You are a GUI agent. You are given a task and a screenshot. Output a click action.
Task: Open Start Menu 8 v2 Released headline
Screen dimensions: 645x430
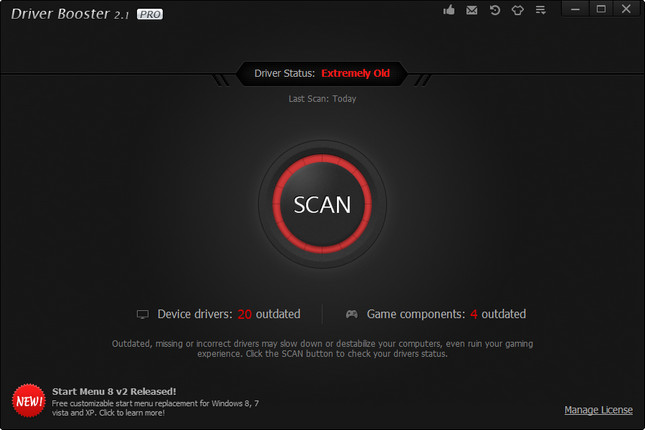[x=114, y=391]
